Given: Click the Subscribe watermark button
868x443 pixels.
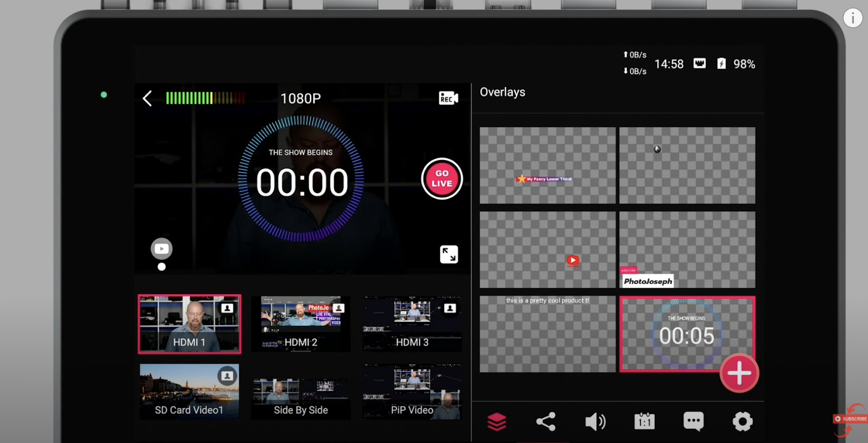Looking at the screenshot, I should coord(850,419).
